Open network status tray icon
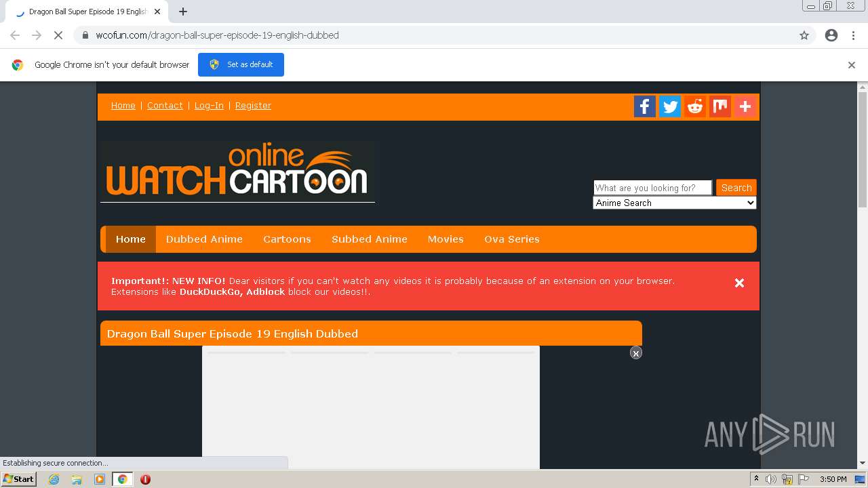868x488 pixels. [787, 479]
